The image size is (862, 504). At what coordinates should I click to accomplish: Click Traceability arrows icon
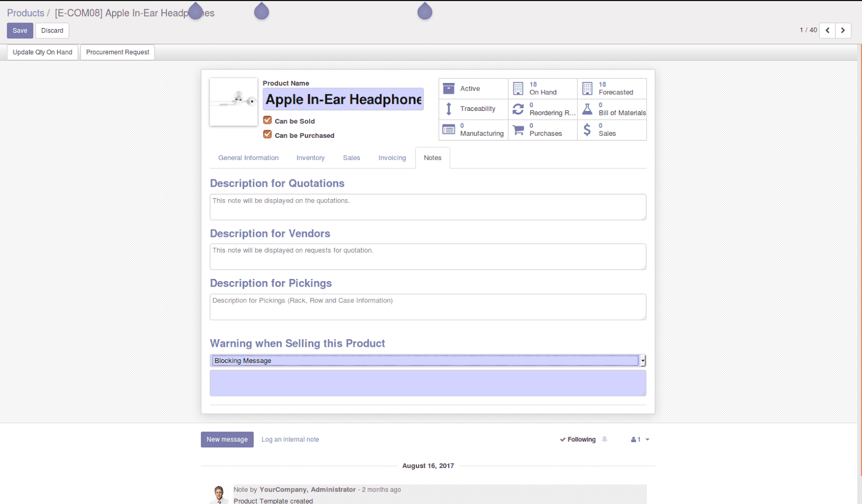[x=448, y=109]
